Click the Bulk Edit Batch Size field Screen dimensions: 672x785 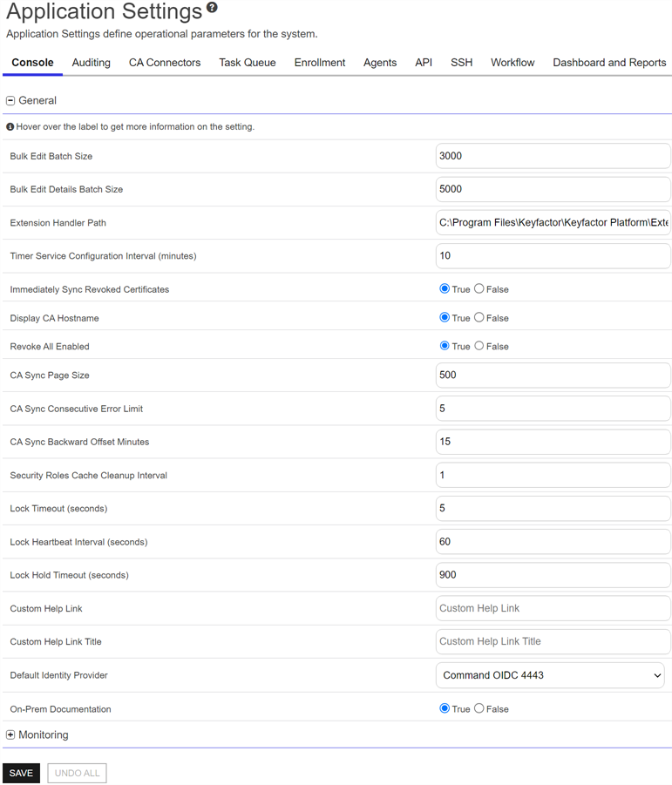(553, 156)
